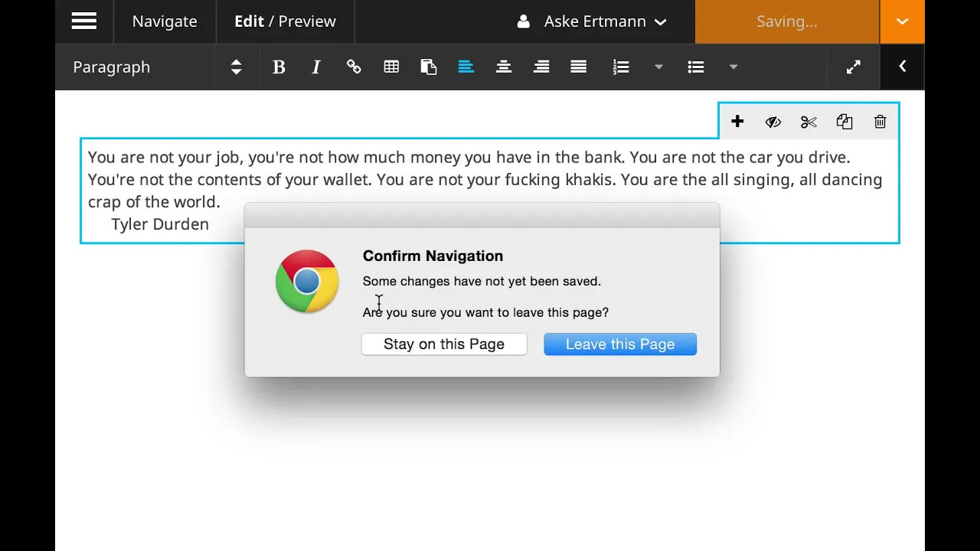Toggle italic formatting
The width and height of the screenshot is (980, 551).
[316, 67]
